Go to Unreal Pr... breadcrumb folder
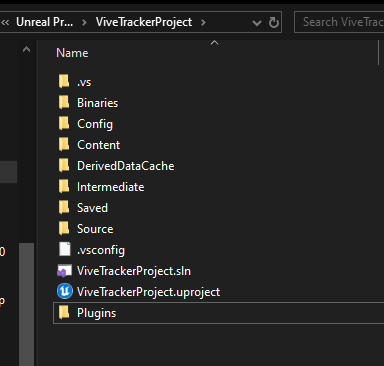 coord(44,22)
